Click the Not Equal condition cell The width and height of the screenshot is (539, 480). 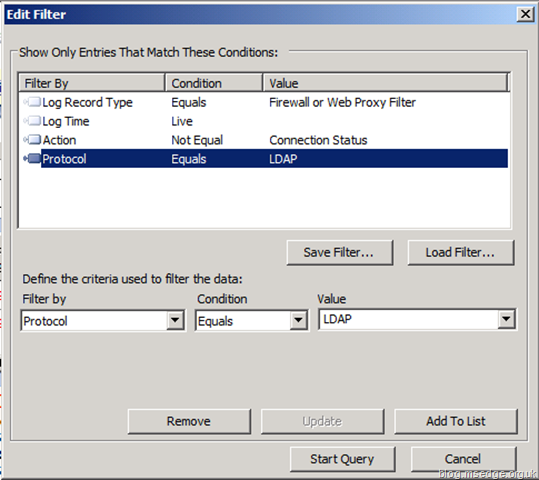click(x=197, y=140)
